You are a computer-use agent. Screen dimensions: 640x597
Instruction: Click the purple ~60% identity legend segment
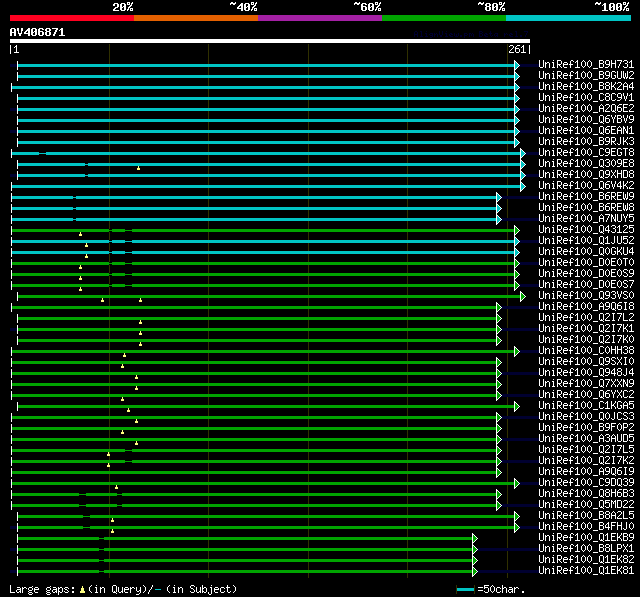[320, 18]
